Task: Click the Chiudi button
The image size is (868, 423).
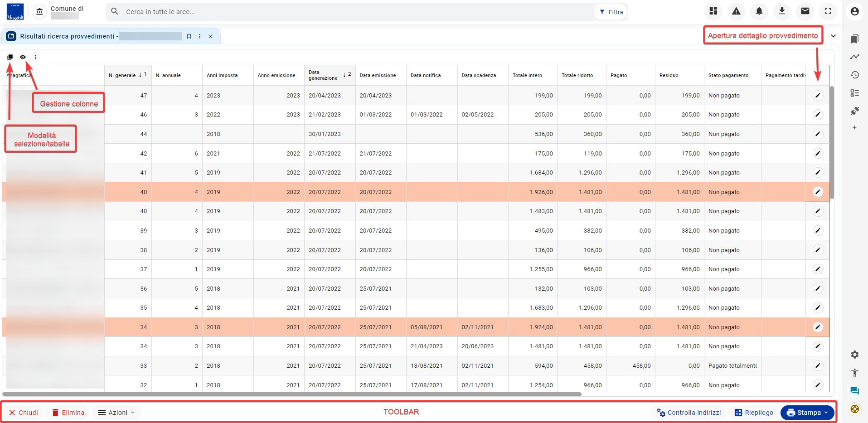Action: pyautogui.click(x=24, y=413)
